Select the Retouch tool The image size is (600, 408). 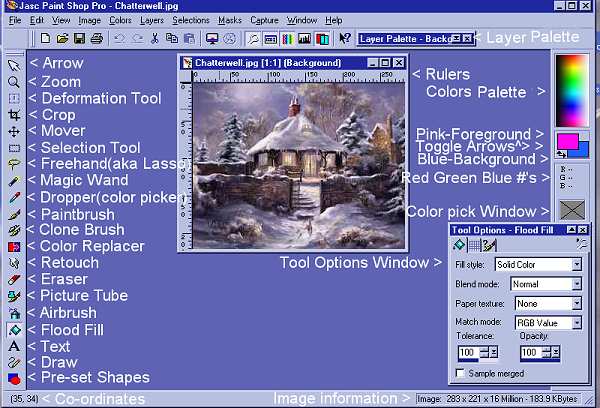[x=14, y=263]
